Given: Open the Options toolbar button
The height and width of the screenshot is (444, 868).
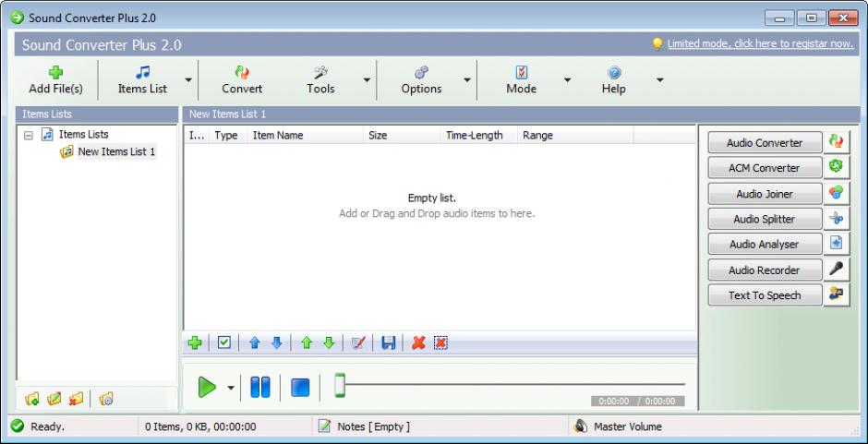Looking at the screenshot, I should click(x=421, y=80).
